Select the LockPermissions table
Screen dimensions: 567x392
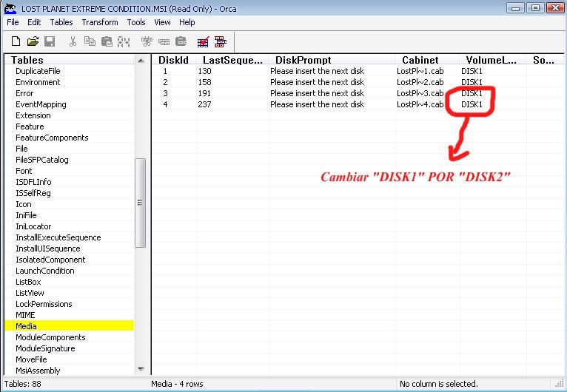pyautogui.click(x=44, y=304)
